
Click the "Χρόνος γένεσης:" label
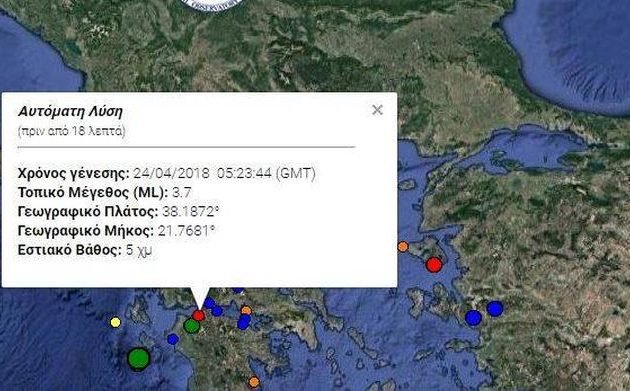[x=74, y=174]
